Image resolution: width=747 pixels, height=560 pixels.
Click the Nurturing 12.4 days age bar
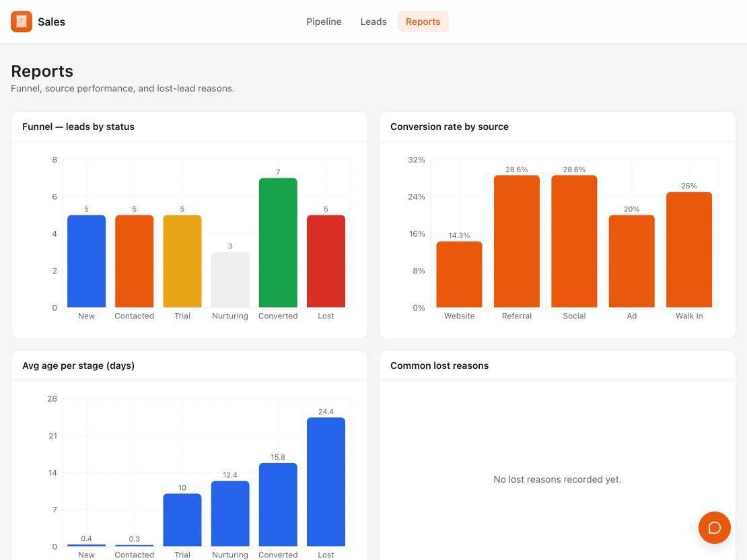[230, 514]
